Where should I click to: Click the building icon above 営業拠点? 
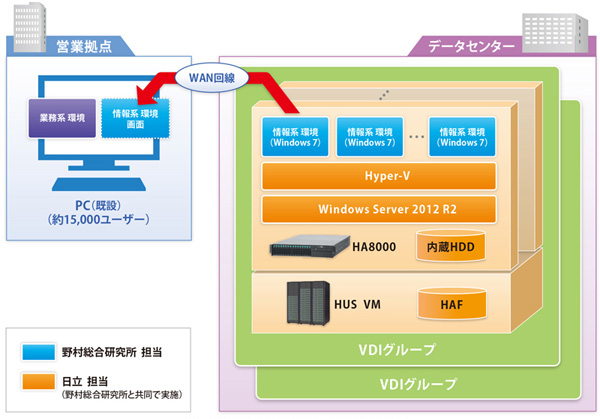coord(28,20)
